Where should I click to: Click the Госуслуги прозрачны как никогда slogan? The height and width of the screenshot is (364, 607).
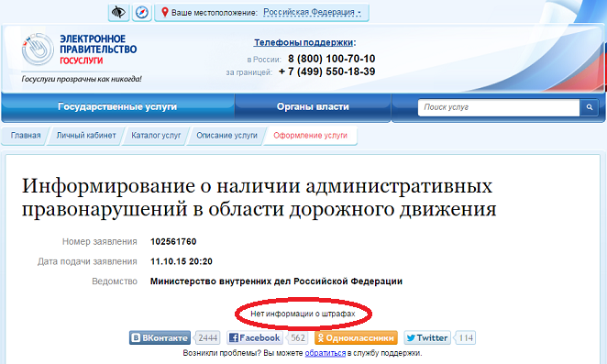[82, 79]
